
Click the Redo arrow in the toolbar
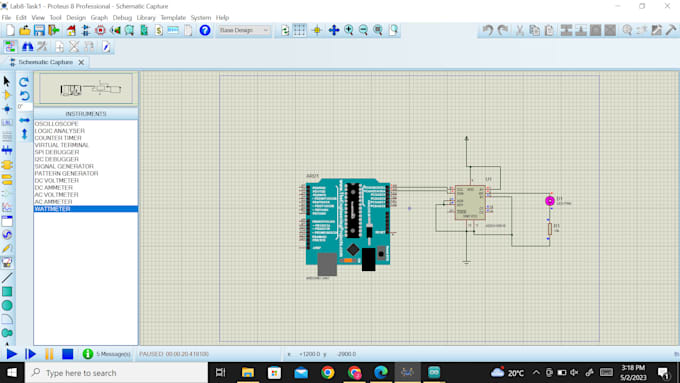point(503,30)
